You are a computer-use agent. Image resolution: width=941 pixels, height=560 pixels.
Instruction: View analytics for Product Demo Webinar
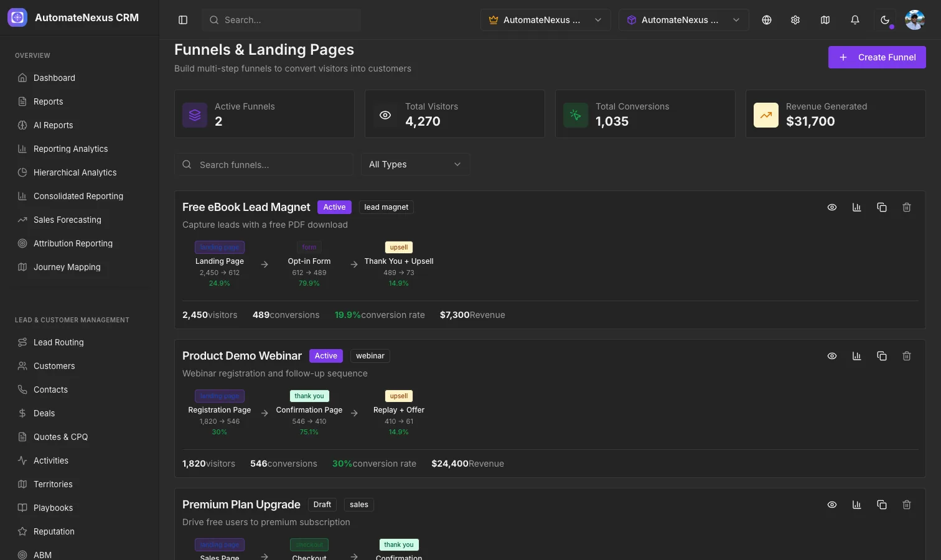(x=857, y=356)
